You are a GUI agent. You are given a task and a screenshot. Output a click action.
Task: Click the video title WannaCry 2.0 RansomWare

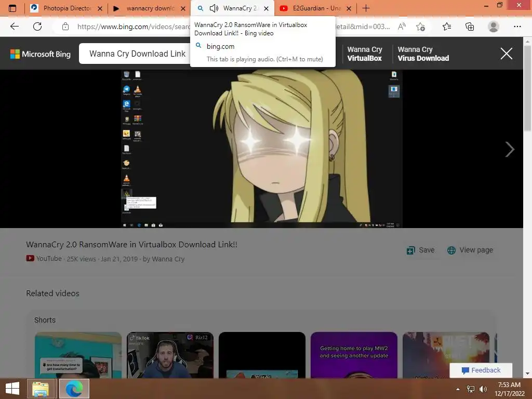click(x=131, y=244)
